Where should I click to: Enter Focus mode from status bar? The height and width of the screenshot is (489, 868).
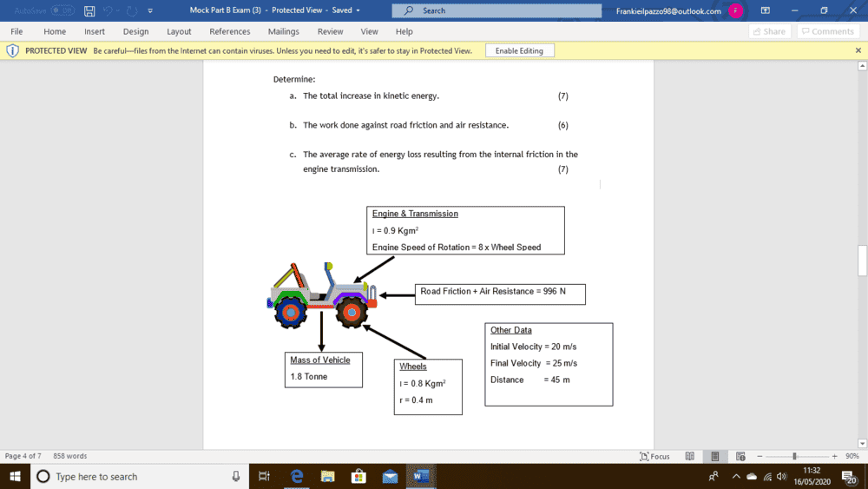pos(654,456)
